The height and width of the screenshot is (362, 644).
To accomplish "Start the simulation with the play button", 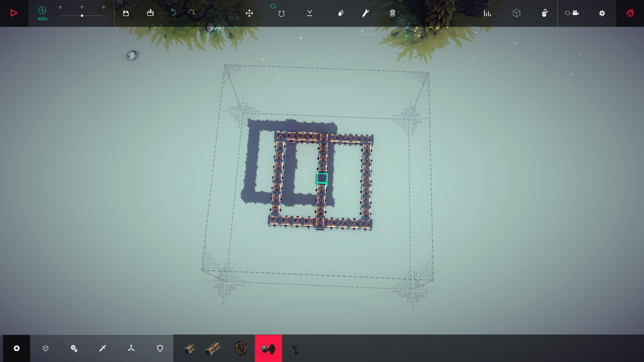I will tap(14, 13).
